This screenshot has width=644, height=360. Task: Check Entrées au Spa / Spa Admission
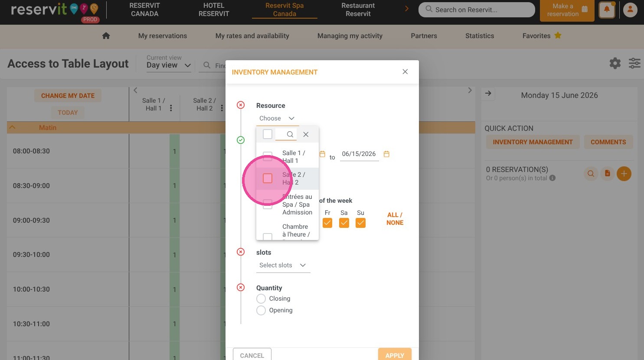point(268,204)
